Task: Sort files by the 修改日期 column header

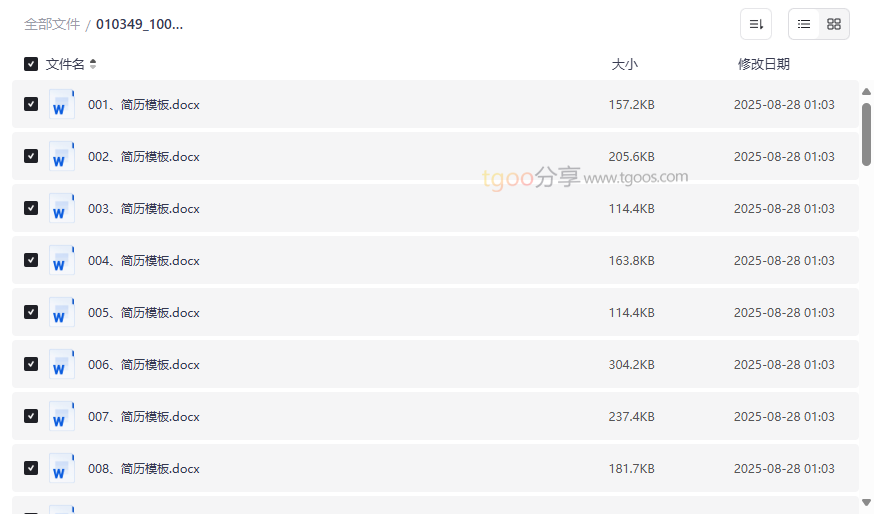Action: (763, 64)
